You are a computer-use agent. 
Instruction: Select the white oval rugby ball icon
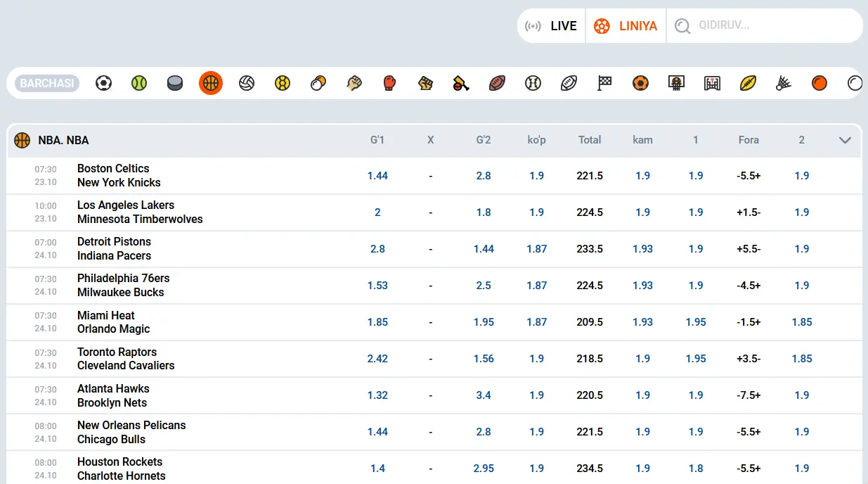click(569, 83)
